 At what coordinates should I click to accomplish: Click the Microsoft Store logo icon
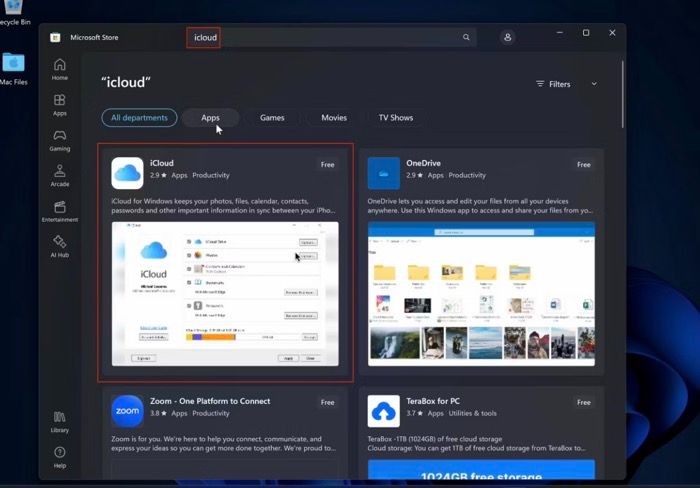point(55,38)
